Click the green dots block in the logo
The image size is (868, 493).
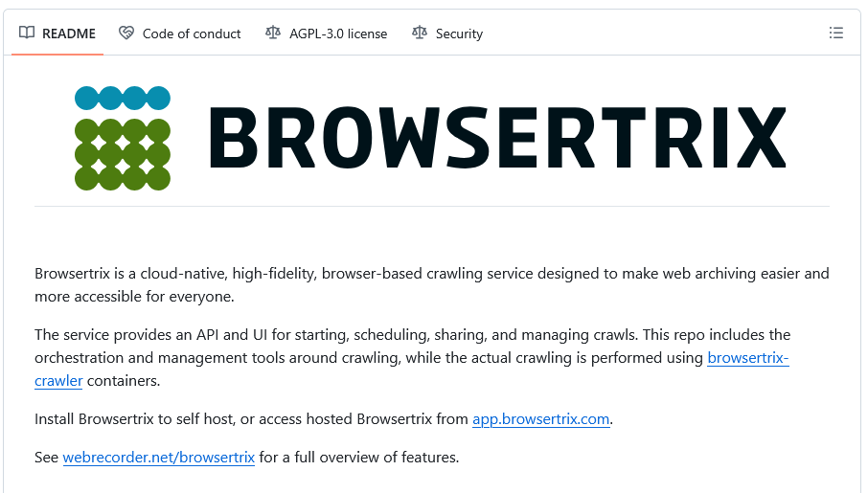(x=123, y=154)
